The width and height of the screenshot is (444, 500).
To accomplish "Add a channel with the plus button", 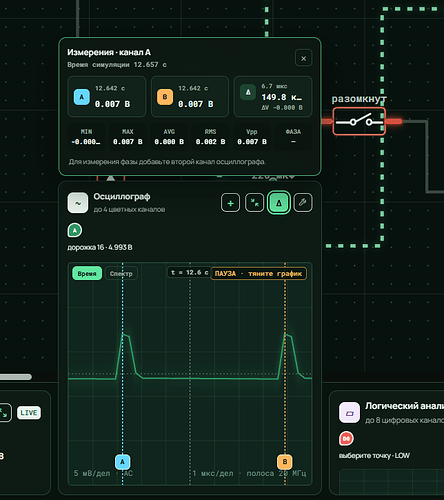I will tap(230, 203).
